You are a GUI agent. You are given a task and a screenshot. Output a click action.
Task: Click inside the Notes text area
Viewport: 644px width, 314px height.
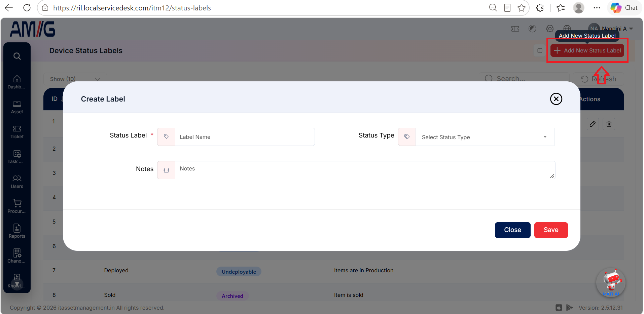click(365, 170)
